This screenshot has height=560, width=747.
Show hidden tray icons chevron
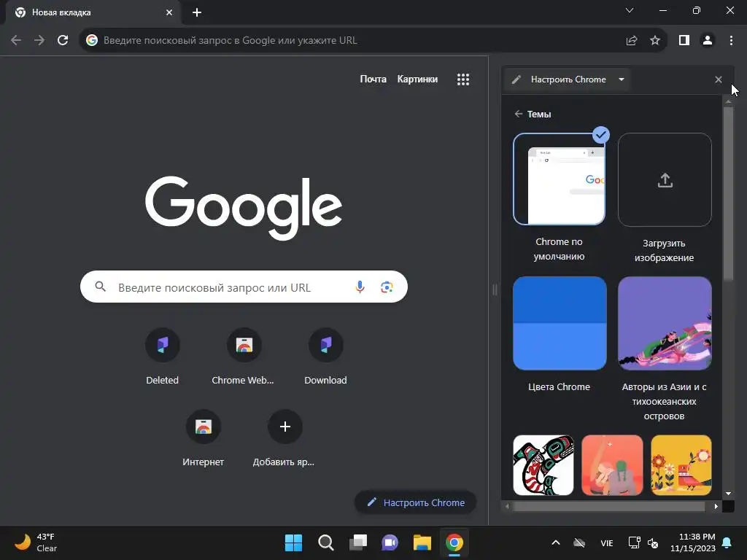pos(555,542)
